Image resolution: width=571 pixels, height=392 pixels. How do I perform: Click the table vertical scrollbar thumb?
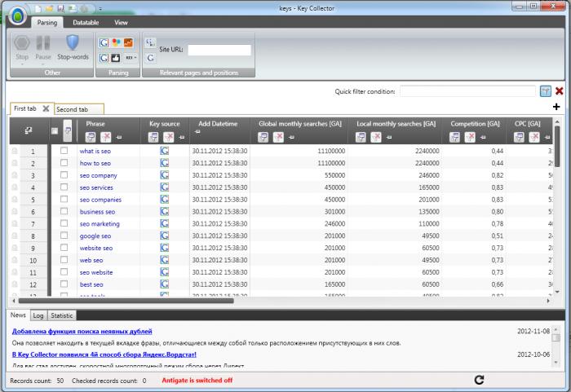557,147
